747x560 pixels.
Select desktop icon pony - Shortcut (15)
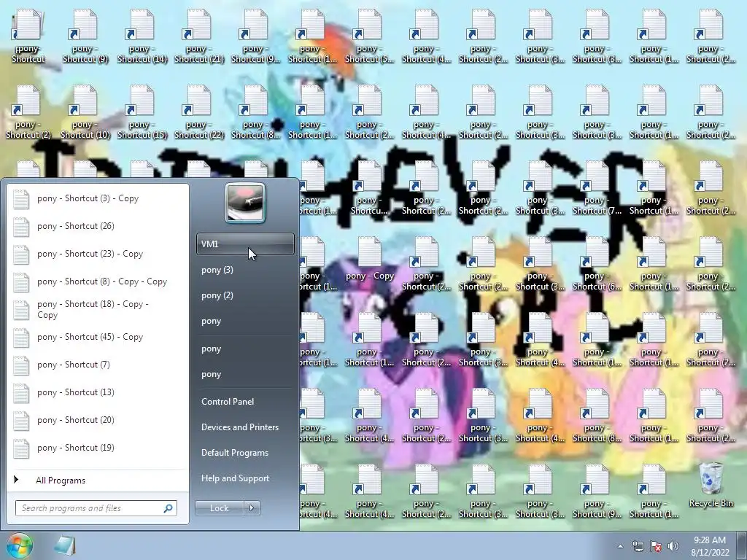pyautogui.click(x=142, y=113)
